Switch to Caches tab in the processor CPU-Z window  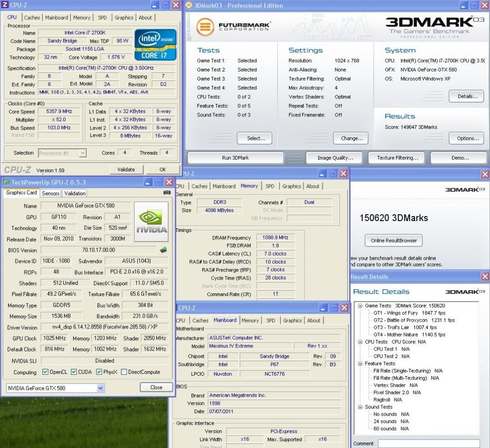32,17
